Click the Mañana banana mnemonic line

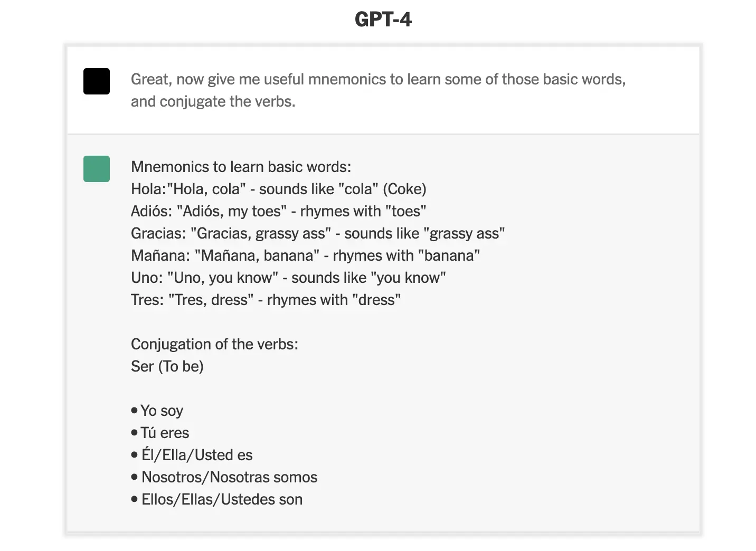click(306, 255)
